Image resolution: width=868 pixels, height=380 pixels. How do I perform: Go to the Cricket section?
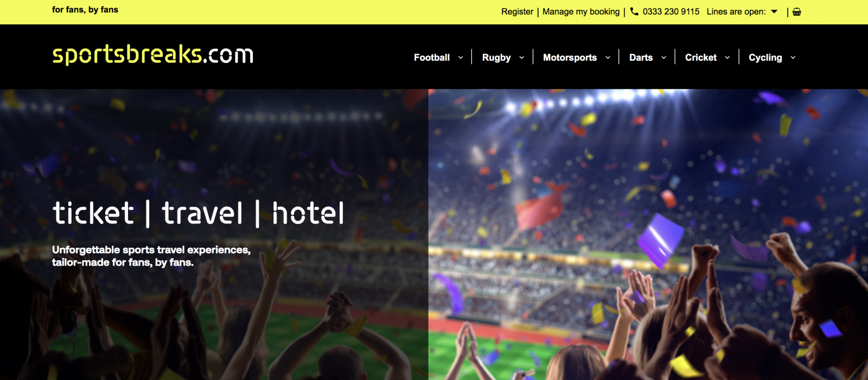(701, 57)
